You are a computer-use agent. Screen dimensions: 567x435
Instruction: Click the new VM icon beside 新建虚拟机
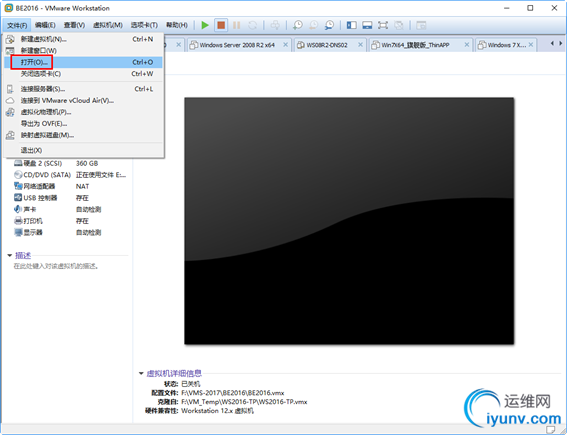[x=10, y=39]
